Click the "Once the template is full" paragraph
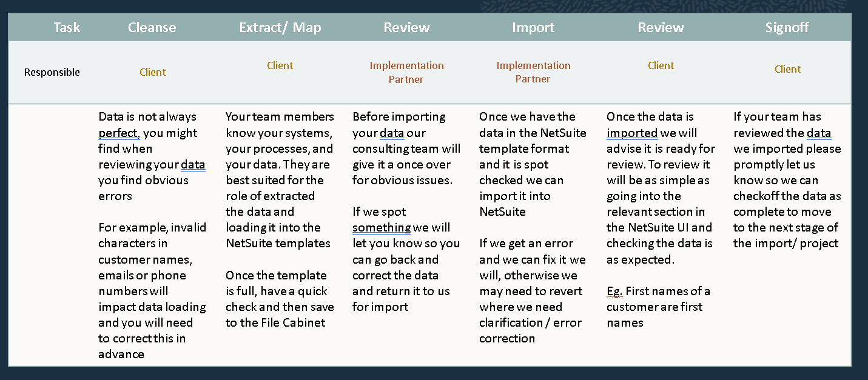Screen dimensions: 868x380 tap(280, 299)
